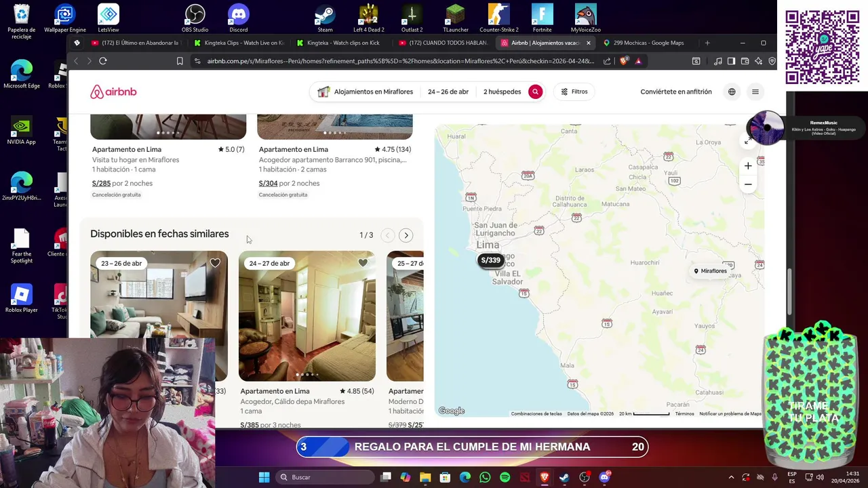Reload the browser page
868x488 pixels.
103,61
